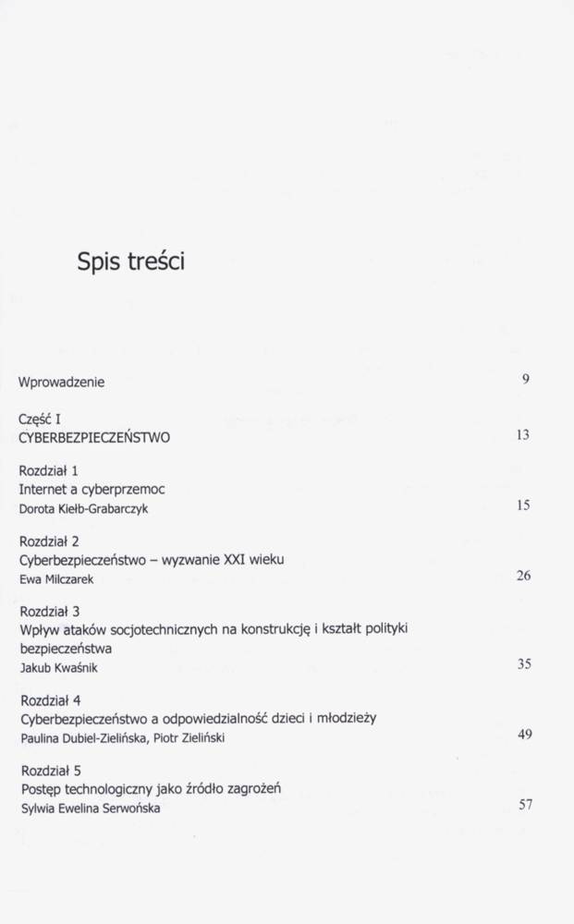The width and height of the screenshot is (574, 924).
Task: Click page number 26
Action: point(523,575)
